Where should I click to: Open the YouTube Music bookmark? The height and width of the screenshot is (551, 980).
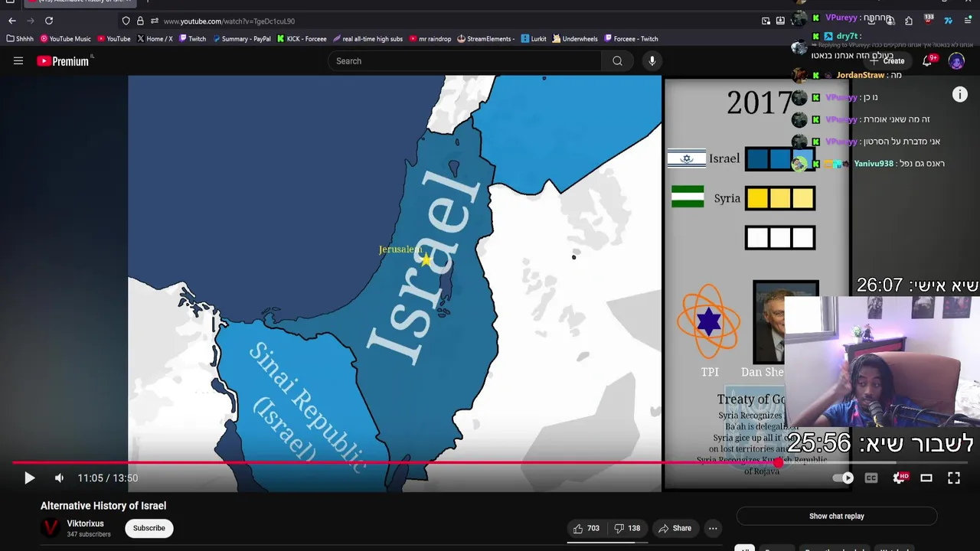66,38
